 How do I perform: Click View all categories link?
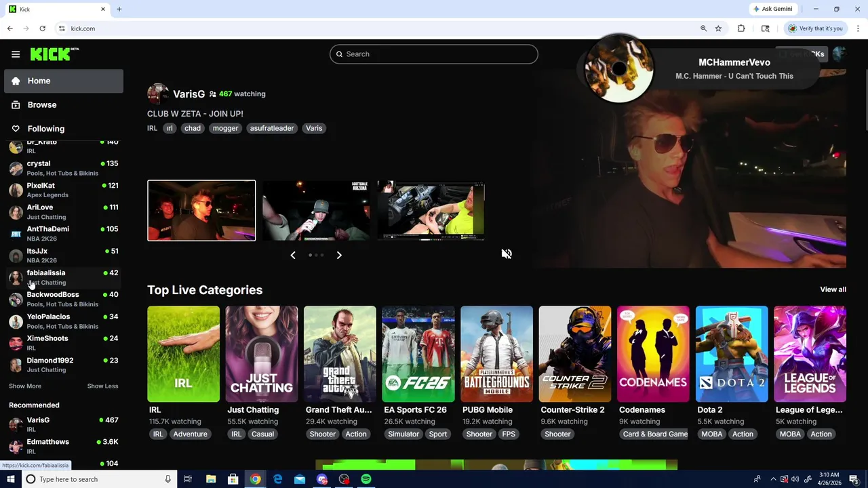(x=833, y=289)
